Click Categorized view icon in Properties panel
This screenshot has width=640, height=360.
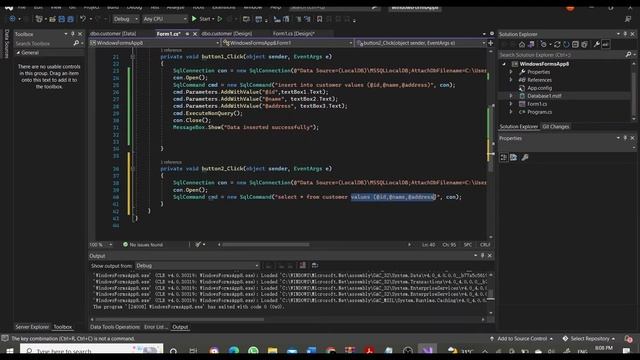click(x=504, y=158)
